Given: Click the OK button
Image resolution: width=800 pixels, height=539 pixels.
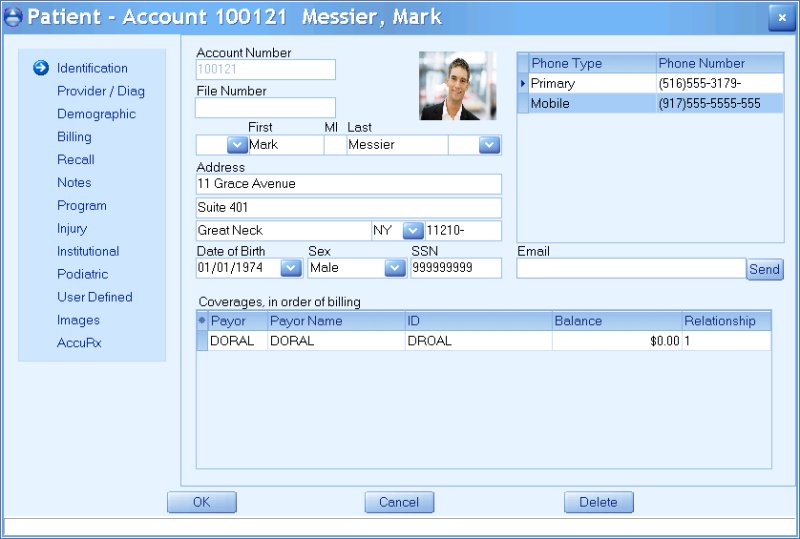Looking at the screenshot, I should (x=202, y=502).
